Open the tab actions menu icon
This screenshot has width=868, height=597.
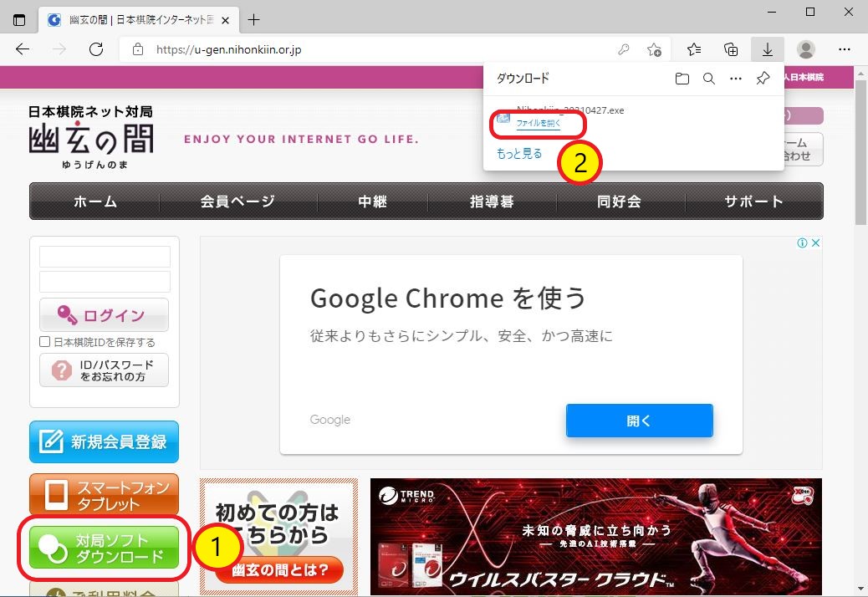(19, 19)
